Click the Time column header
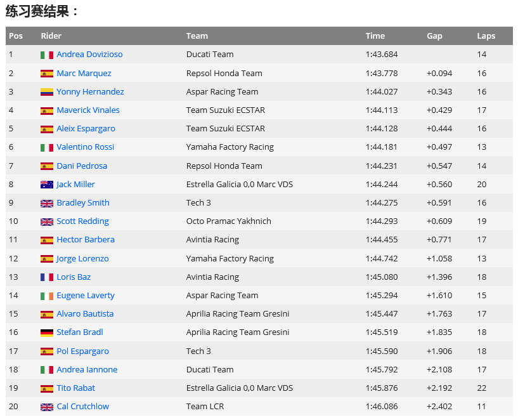The image size is (518, 420). [375, 36]
